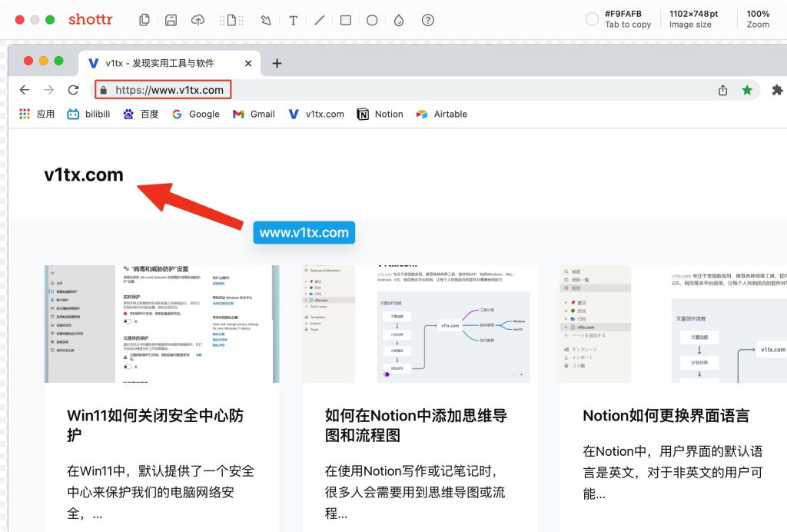This screenshot has width=787, height=532.
Task: Click the excerpt 在使用Notion写作或记笔记时
Action: pos(415,492)
